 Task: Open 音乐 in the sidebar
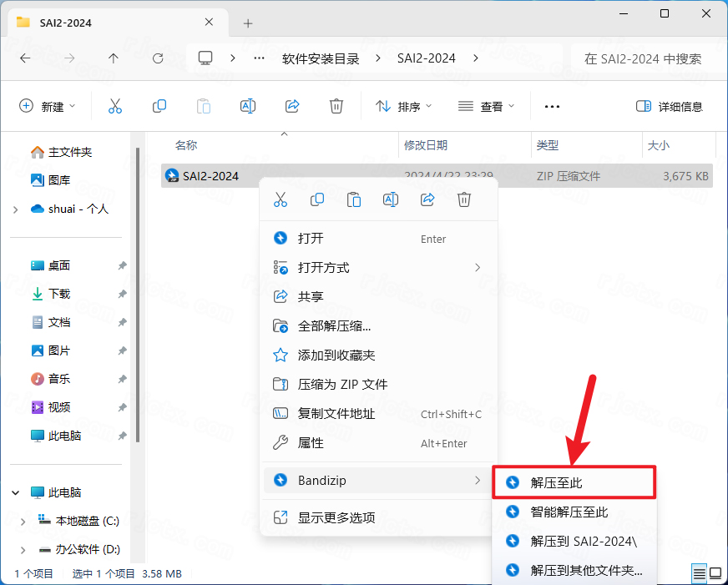point(50,379)
